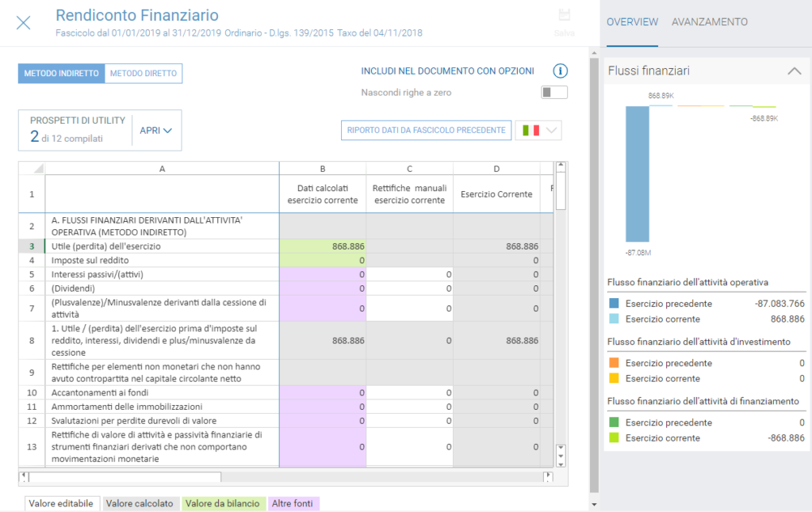Click the Rettifiche manuali esercizio corrente header

point(410,194)
